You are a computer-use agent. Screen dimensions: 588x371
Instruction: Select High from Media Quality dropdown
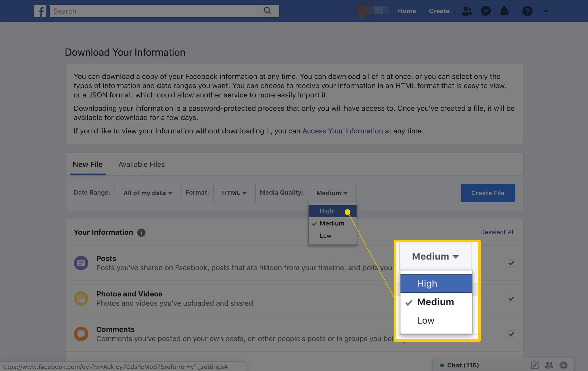(326, 211)
